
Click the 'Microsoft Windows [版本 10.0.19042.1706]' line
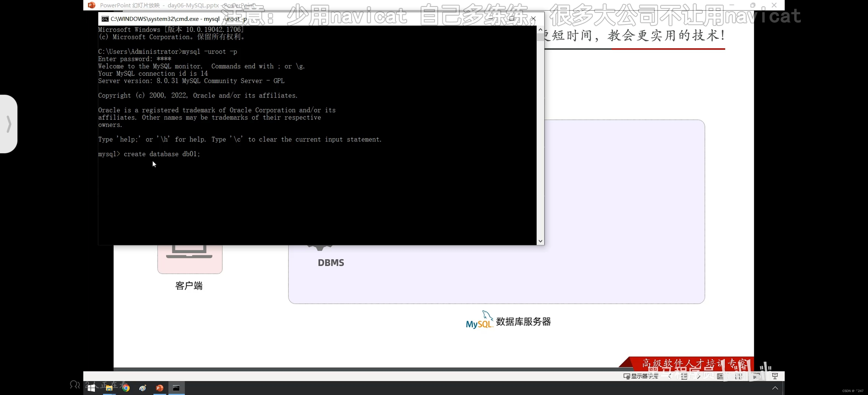click(171, 30)
